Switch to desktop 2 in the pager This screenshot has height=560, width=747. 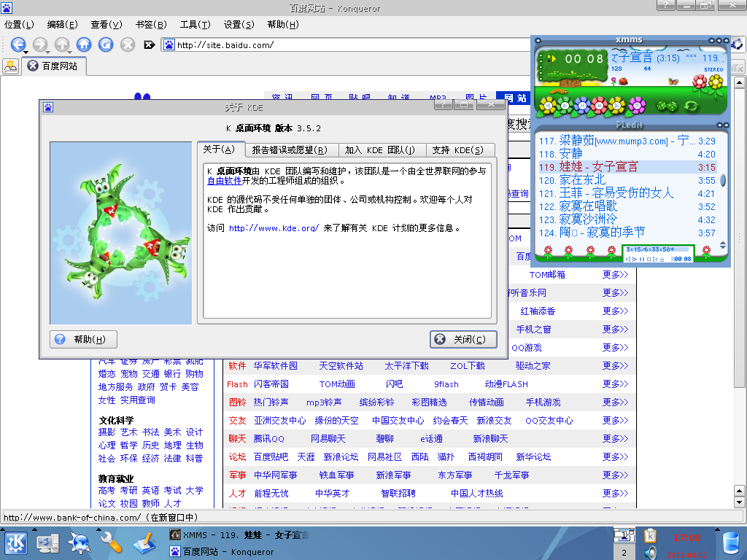[x=624, y=553]
